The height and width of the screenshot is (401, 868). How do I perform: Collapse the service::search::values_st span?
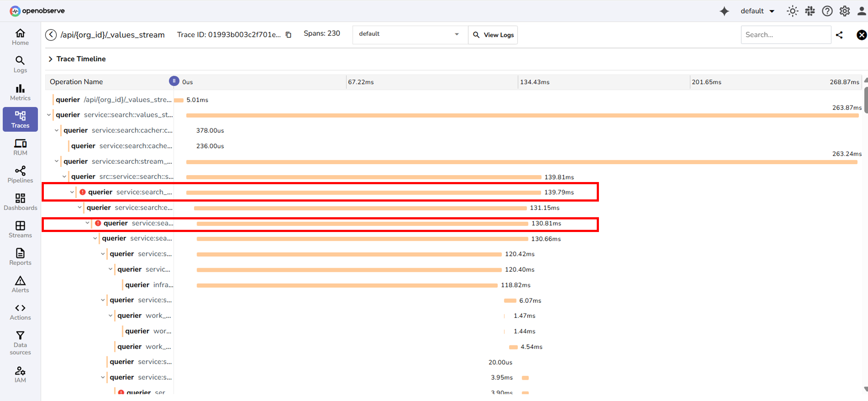(x=49, y=115)
